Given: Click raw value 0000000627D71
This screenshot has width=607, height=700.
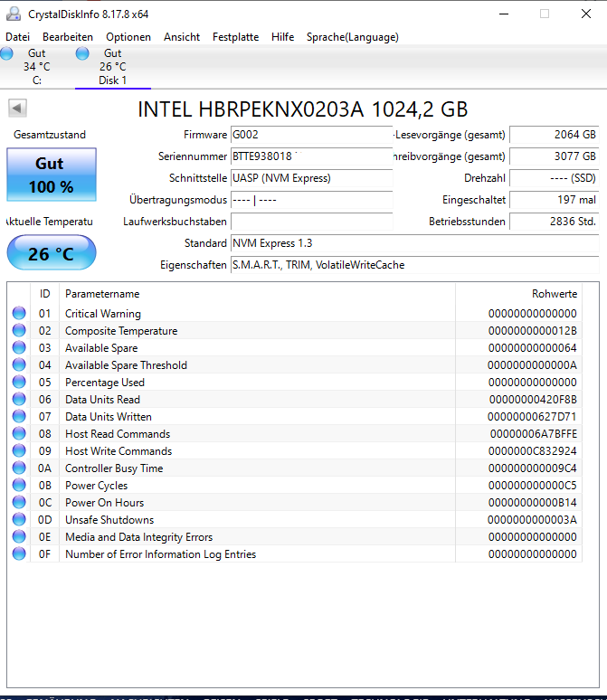Looking at the screenshot, I should 532,417.
